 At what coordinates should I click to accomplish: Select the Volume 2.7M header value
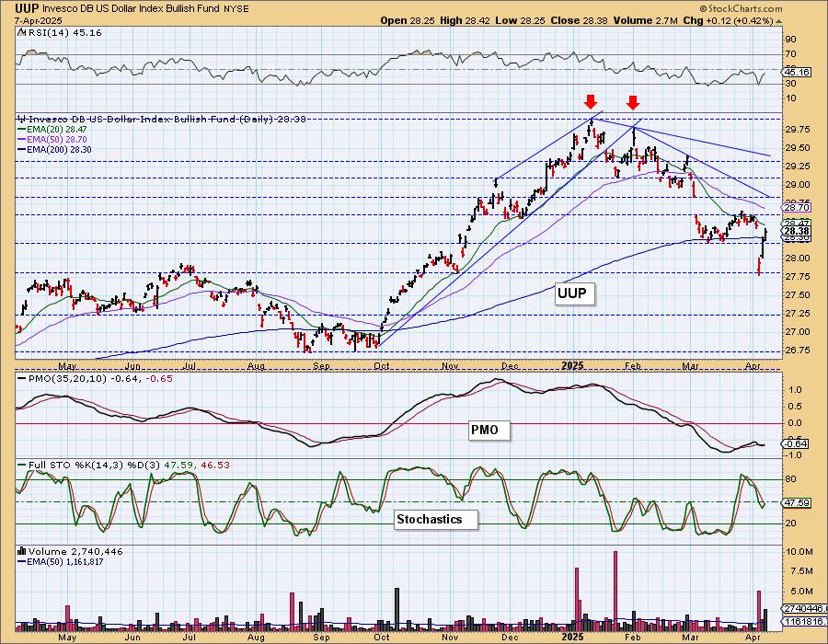pyautogui.click(x=645, y=20)
